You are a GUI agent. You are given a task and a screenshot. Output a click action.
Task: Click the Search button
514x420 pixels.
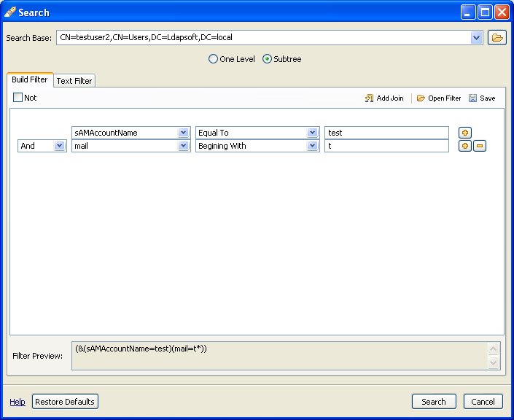(434, 402)
